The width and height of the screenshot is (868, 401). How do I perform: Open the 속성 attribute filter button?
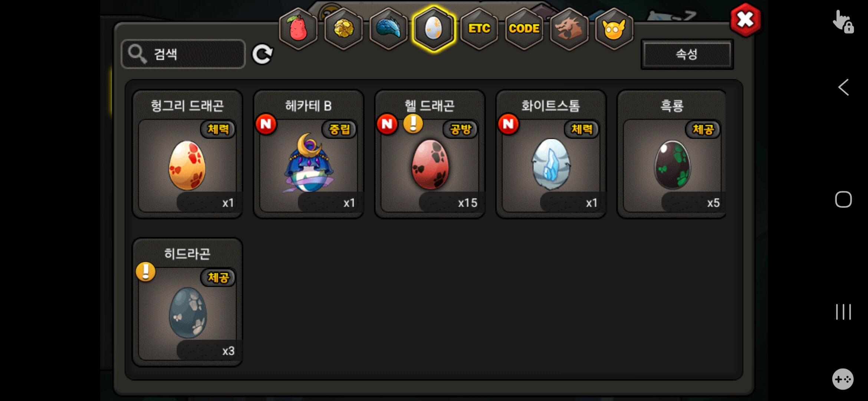point(687,54)
